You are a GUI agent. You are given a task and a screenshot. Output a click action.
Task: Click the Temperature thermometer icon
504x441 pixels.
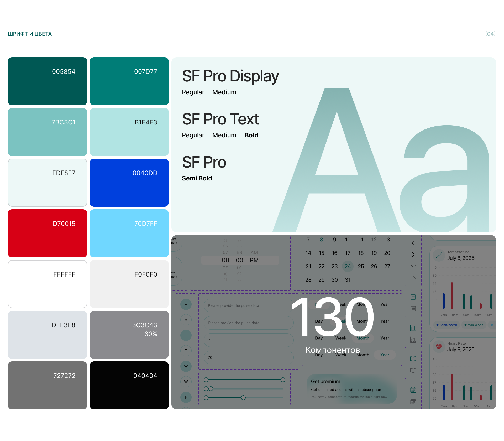click(x=439, y=255)
